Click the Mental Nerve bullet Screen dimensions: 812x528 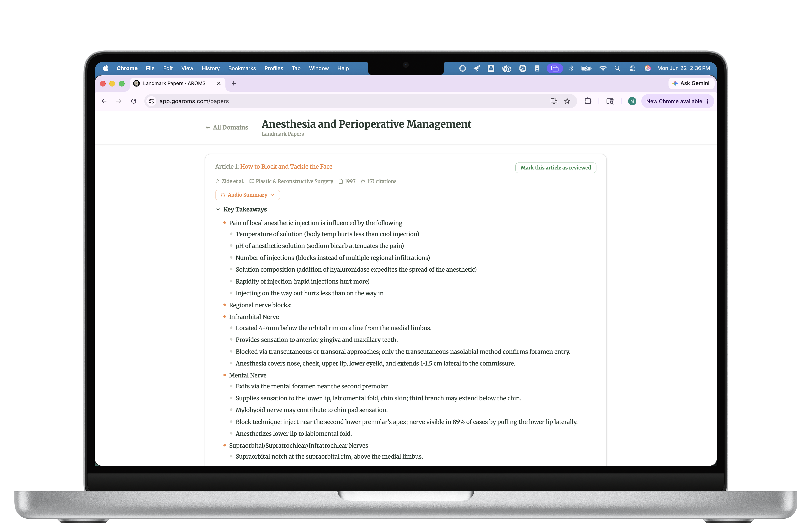(248, 375)
